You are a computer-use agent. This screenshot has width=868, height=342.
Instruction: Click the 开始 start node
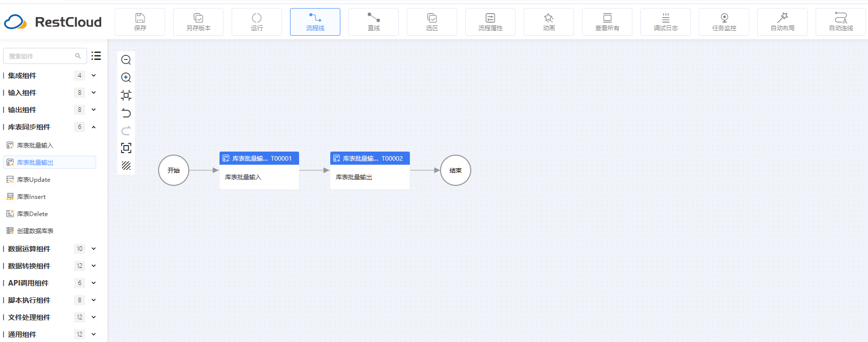coord(174,170)
